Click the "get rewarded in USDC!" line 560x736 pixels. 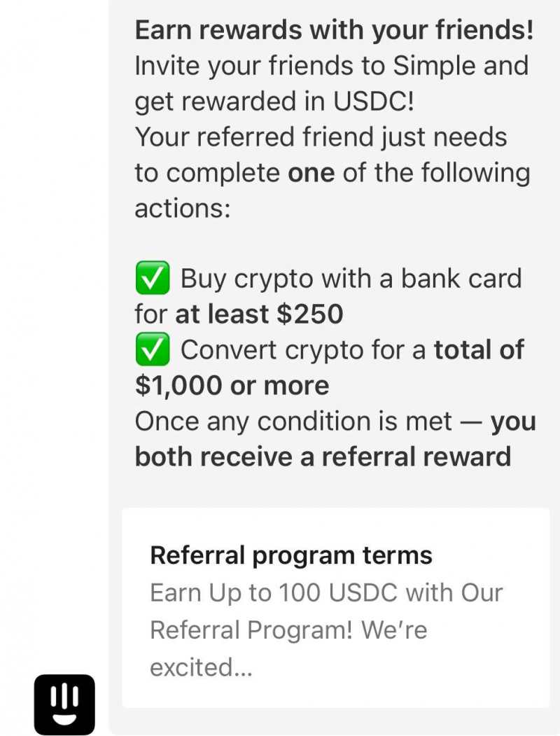(274, 102)
